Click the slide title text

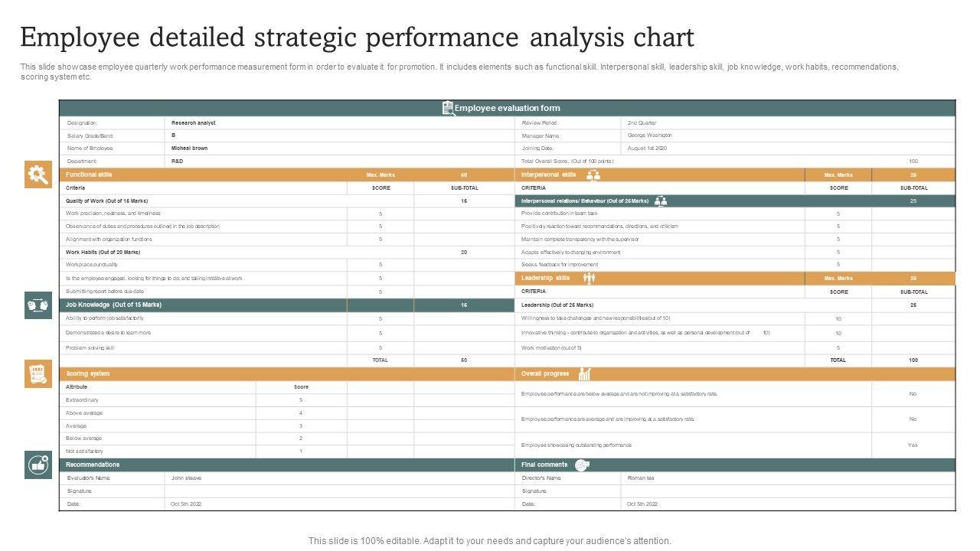tap(357, 37)
